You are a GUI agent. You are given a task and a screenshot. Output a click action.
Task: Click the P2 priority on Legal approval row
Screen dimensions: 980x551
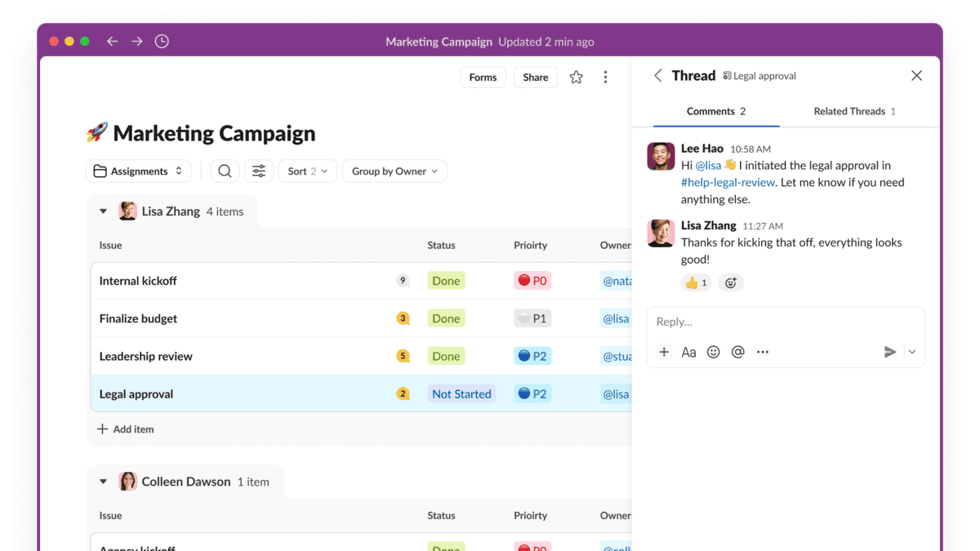click(532, 393)
